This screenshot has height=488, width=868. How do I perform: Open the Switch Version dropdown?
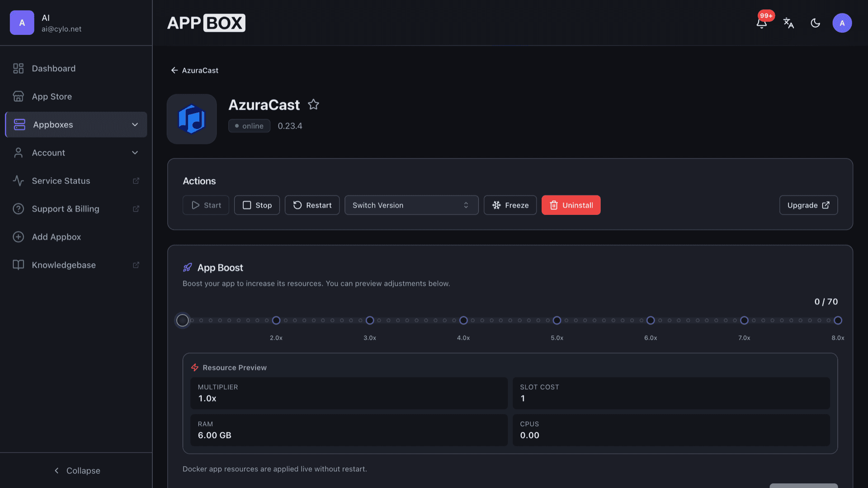411,205
